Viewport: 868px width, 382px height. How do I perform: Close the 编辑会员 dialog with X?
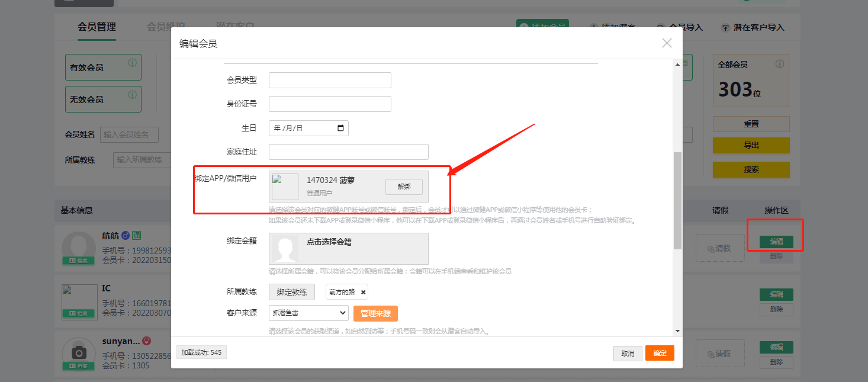(x=667, y=43)
